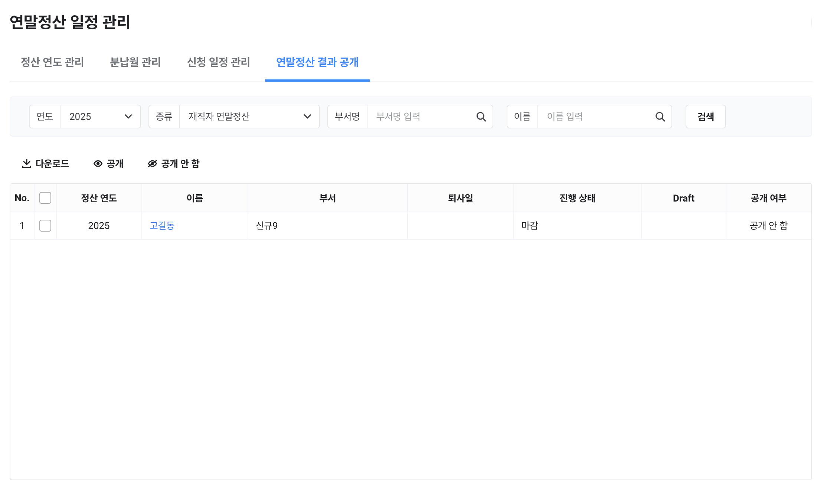Focus the 부서명 입력 field

tap(421, 117)
